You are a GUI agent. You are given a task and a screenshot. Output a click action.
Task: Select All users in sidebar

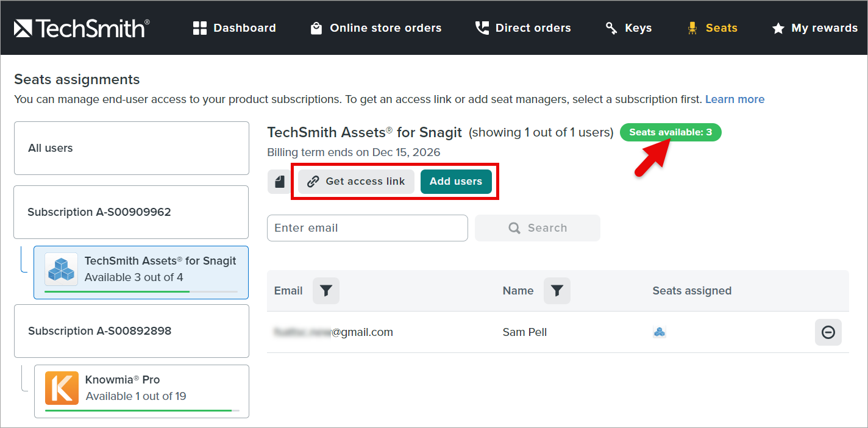click(x=132, y=148)
